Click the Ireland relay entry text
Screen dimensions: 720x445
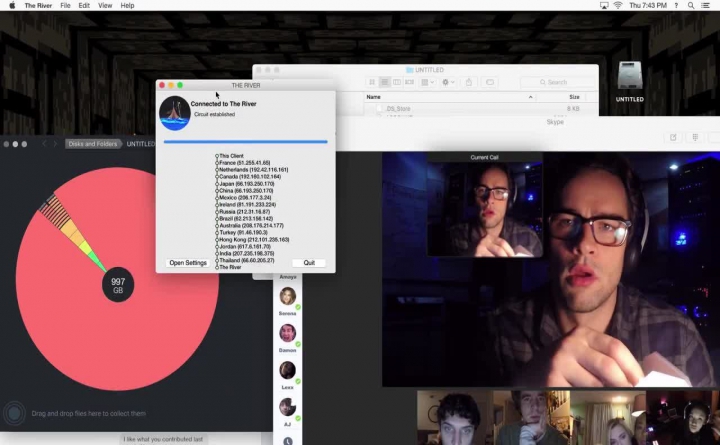coord(248,204)
